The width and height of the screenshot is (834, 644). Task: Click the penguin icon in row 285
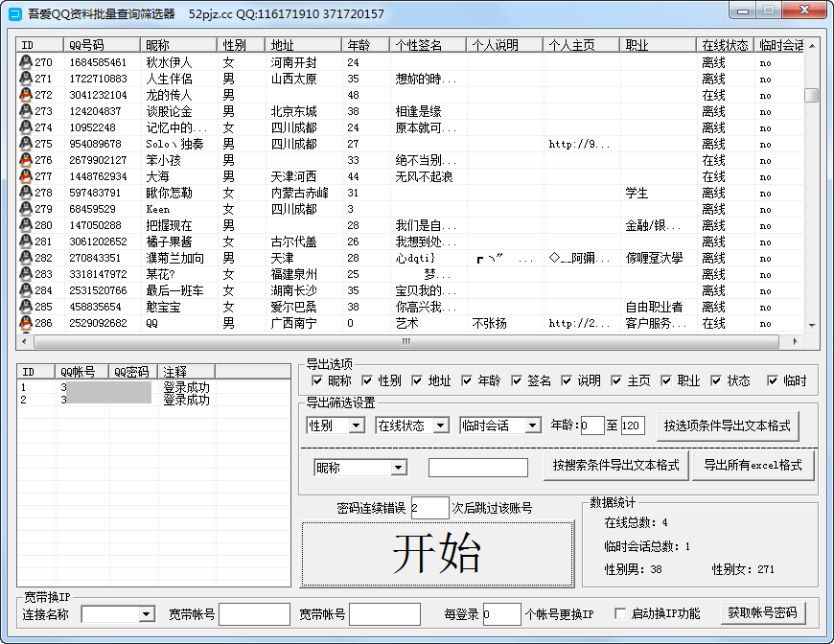coord(26,307)
